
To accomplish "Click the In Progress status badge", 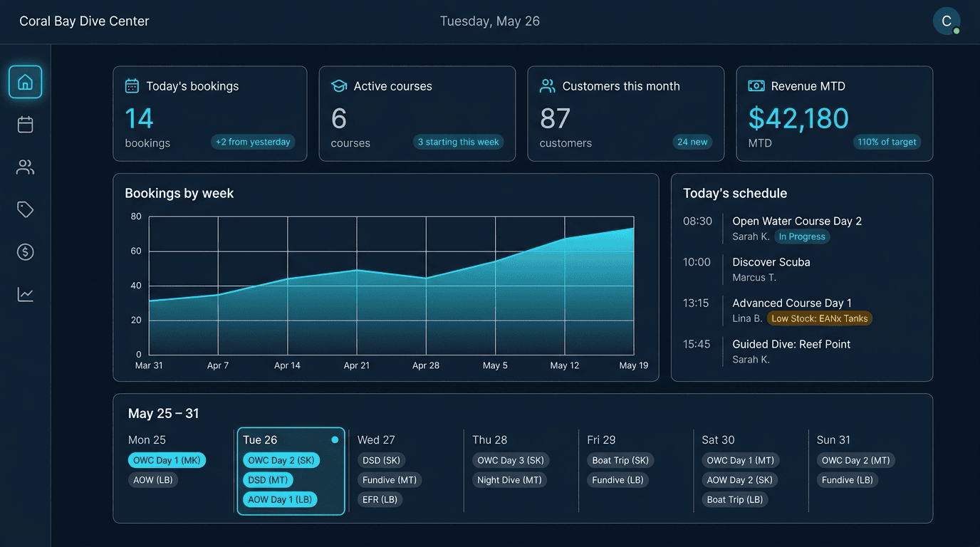I will (x=802, y=236).
